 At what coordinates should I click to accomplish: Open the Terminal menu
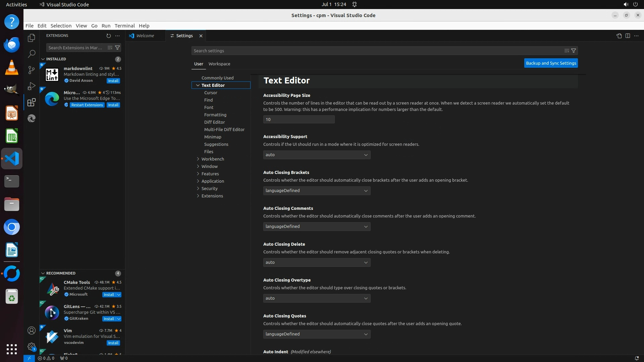pos(124,26)
